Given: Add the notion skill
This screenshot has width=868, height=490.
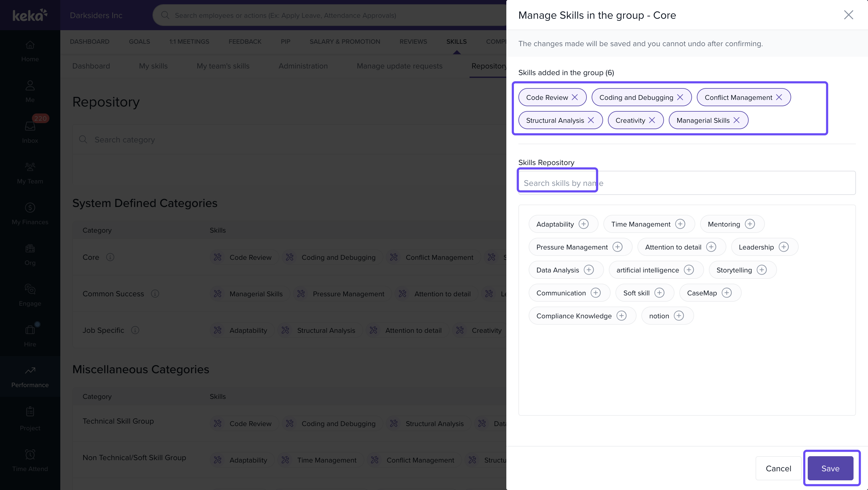Looking at the screenshot, I should (x=679, y=316).
